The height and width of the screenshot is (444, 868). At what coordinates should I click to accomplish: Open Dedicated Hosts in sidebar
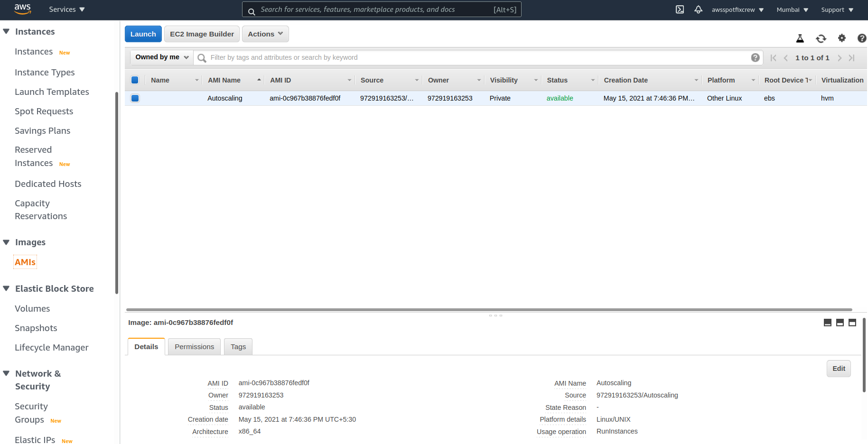[48, 184]
